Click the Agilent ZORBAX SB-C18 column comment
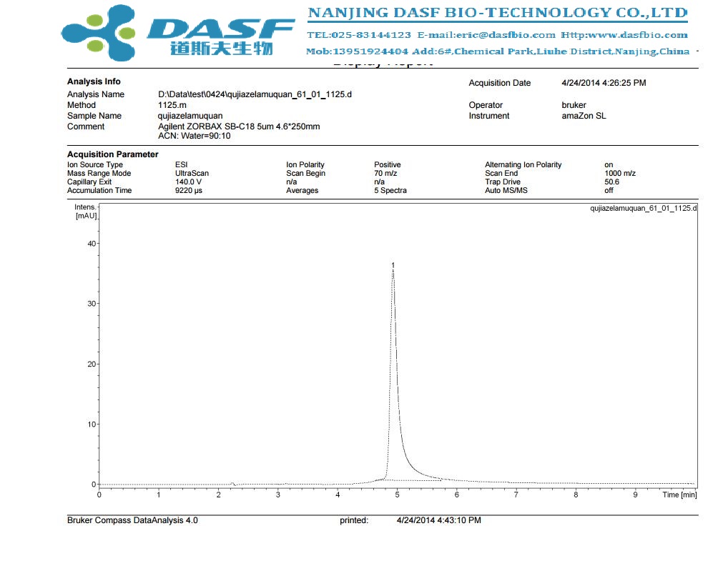Viewport: 728px width, 571px height. [x=239, y=126]
